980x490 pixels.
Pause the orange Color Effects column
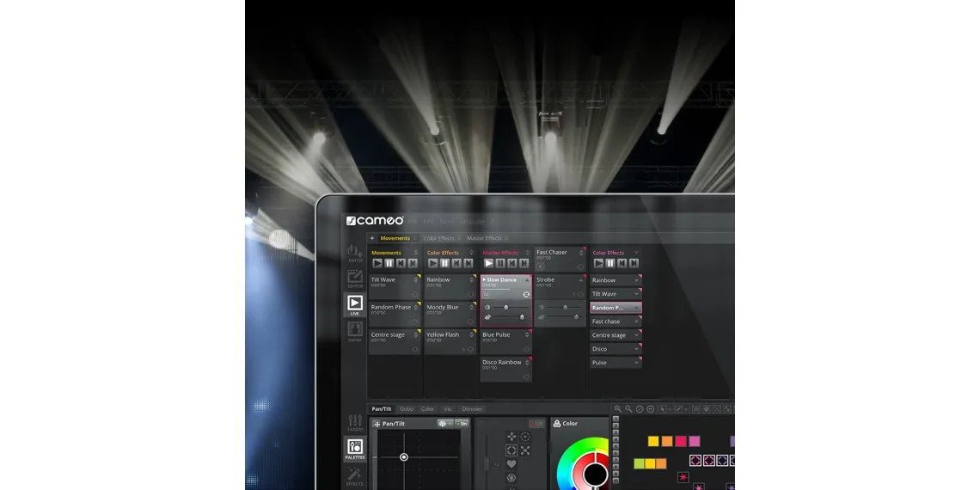point(444,263)
